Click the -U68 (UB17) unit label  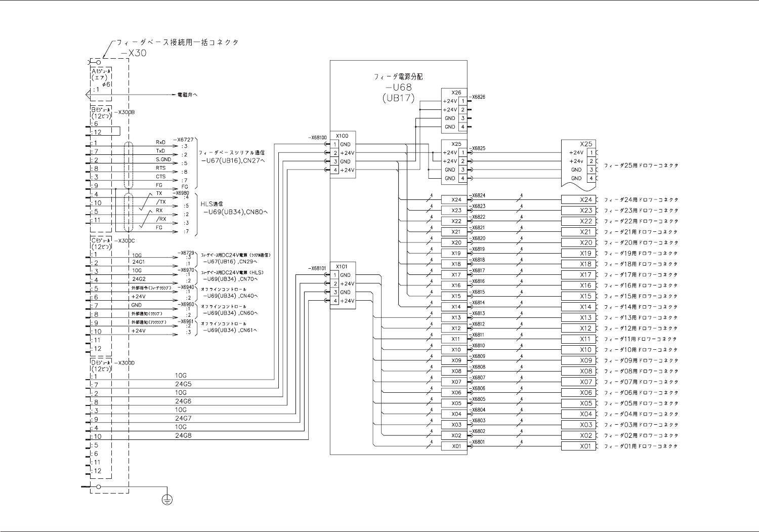399,93
